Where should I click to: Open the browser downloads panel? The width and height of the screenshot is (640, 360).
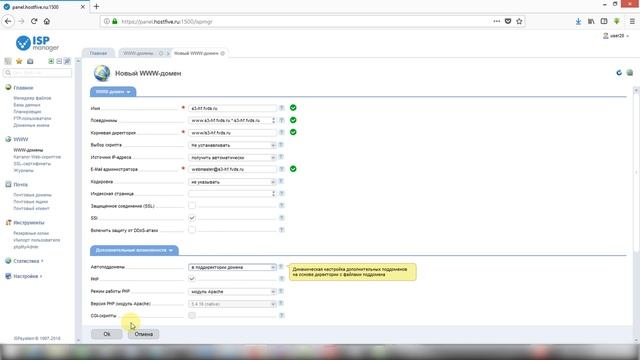(578, 21)
